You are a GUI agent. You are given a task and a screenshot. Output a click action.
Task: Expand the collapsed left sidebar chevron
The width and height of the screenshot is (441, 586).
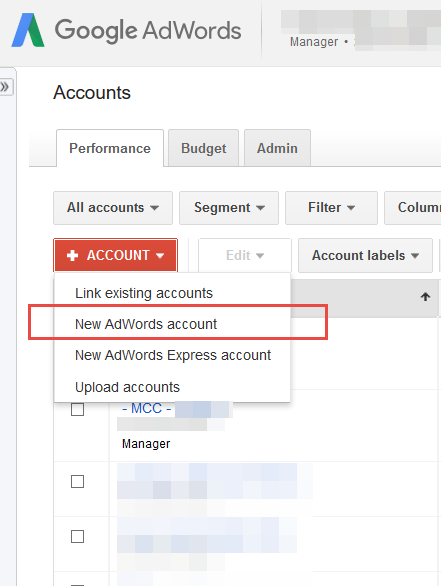point(5,87)
